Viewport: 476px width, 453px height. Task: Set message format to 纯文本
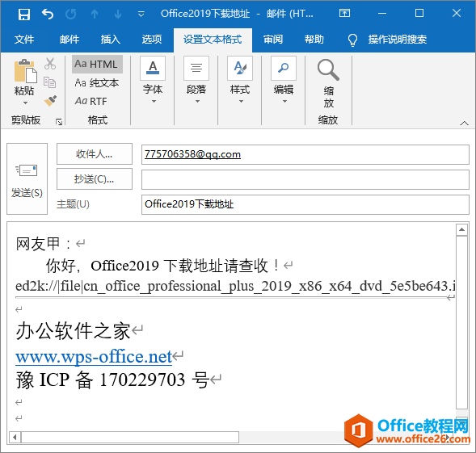pyautogui.click(x=97, y=82)
